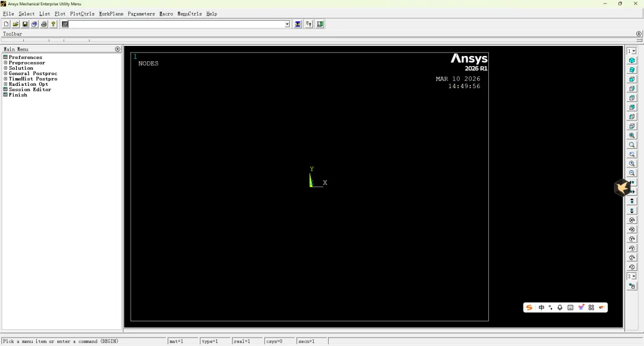This screenshot has width=644, height=346.
Task: Open the Plot menu
Action: click(x=60, y=14)
